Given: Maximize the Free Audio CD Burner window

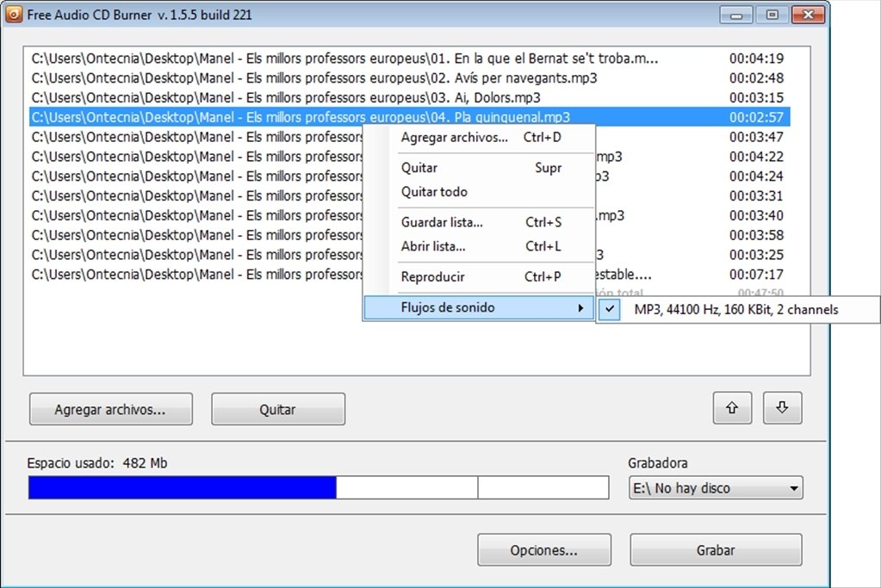Looking at the screenshot, I should tap(772, 15).
